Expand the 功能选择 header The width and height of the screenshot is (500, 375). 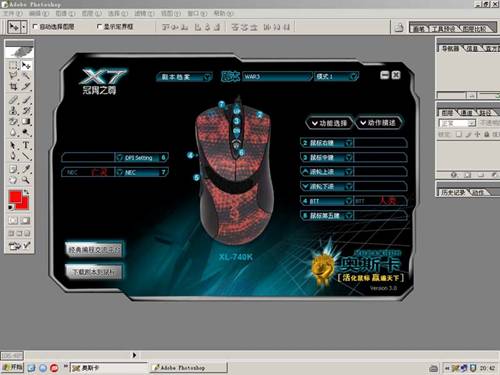pos(329,123)
